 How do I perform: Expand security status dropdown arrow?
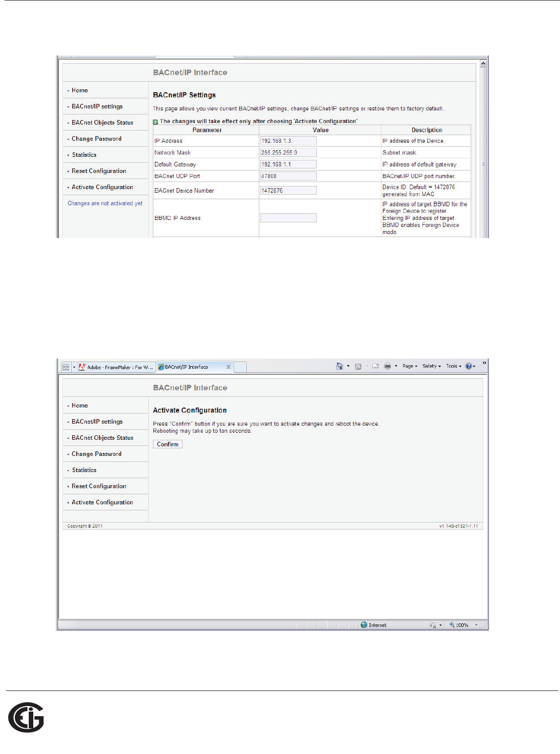pos(440,625)
